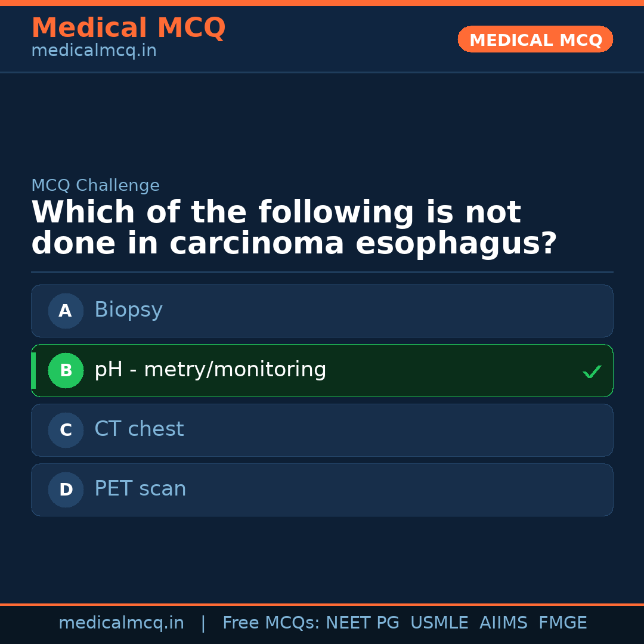Image resolution: width=644 pixels, height=644 pixels.
Task: Click the letter D circle badge
Action: pyautogui.click(x=66, y=490)
